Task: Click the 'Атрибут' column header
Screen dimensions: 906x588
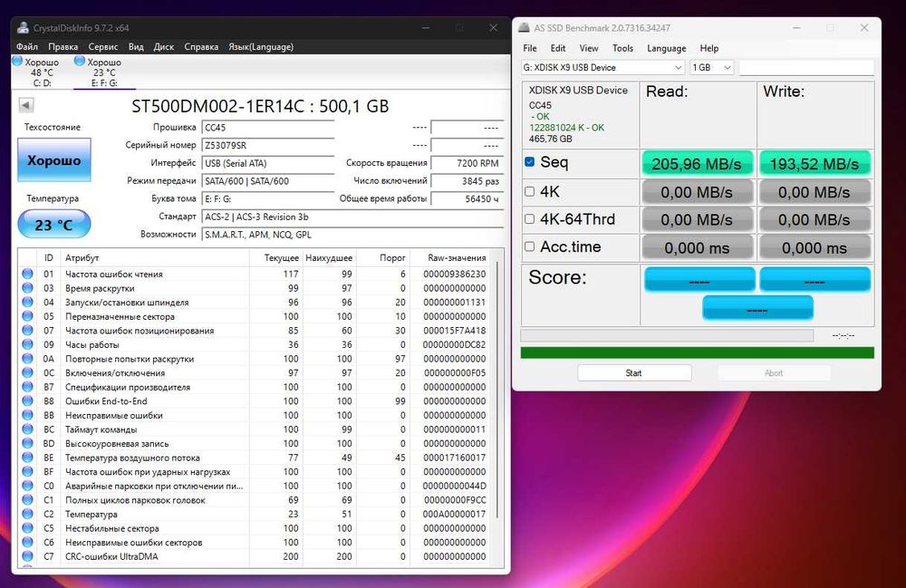Action: tap(155, 257)
